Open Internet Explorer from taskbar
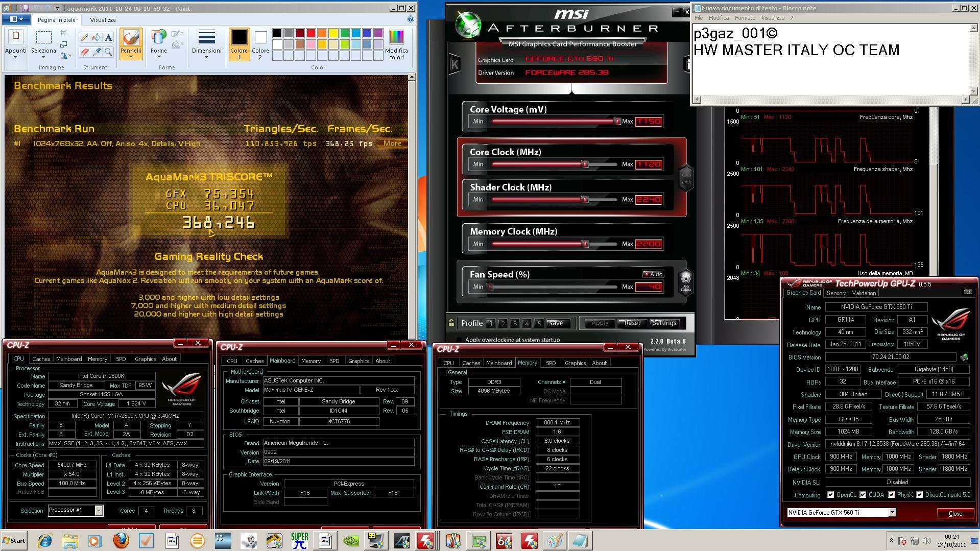980x551 pixels. coord(45,541)
